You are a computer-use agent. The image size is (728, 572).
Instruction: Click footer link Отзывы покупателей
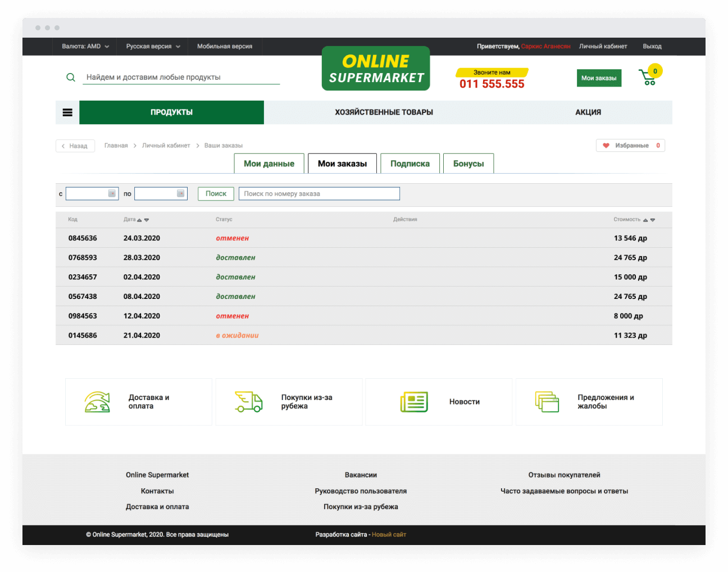(564, 475)
